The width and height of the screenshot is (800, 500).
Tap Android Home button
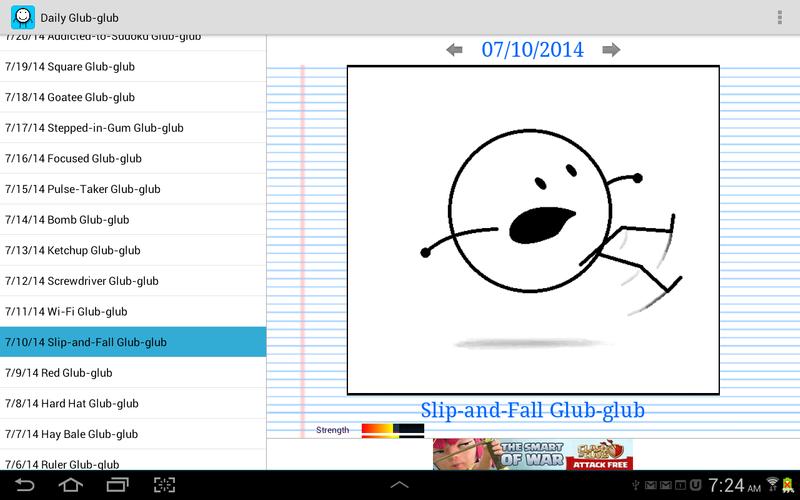pos(71,485)
